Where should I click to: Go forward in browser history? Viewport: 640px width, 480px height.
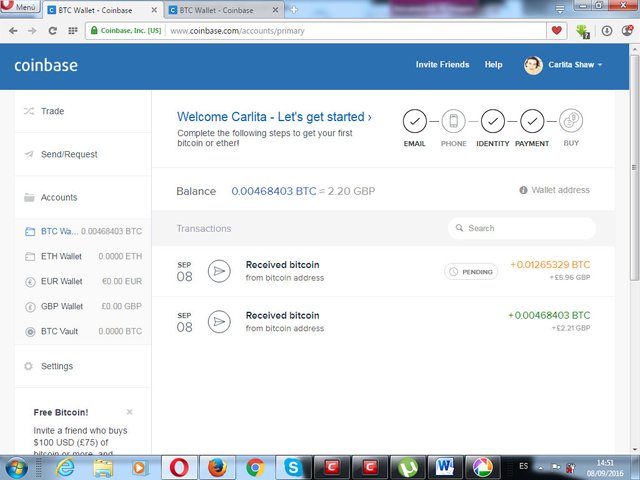(32, 31)
